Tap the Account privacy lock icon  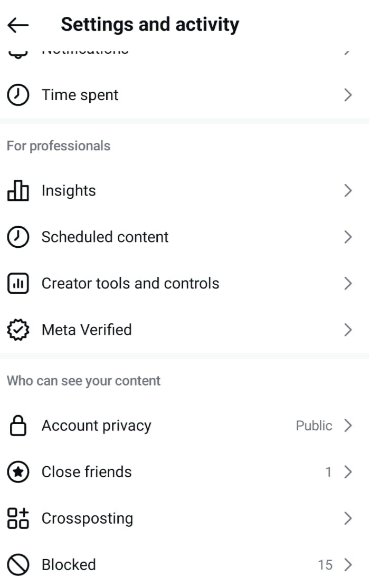(18, 426)
